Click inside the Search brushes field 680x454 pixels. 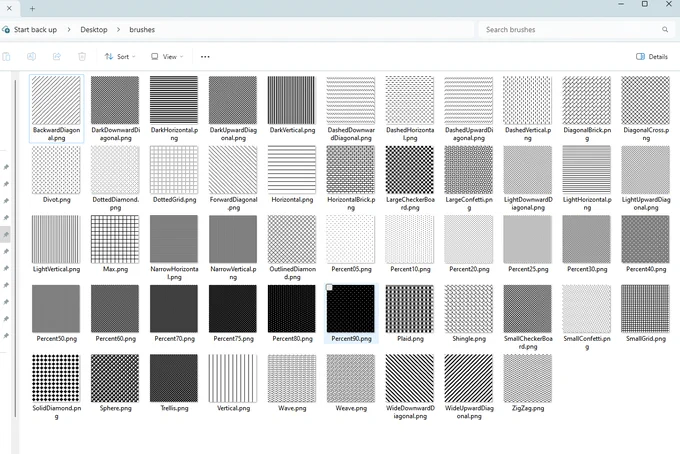575,29
